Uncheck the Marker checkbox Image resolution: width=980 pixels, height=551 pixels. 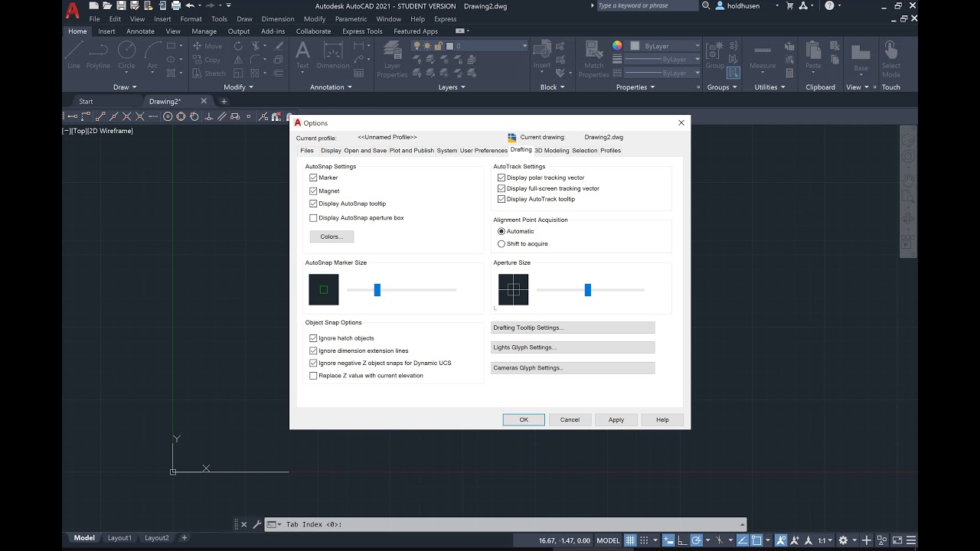coord(313,178)
